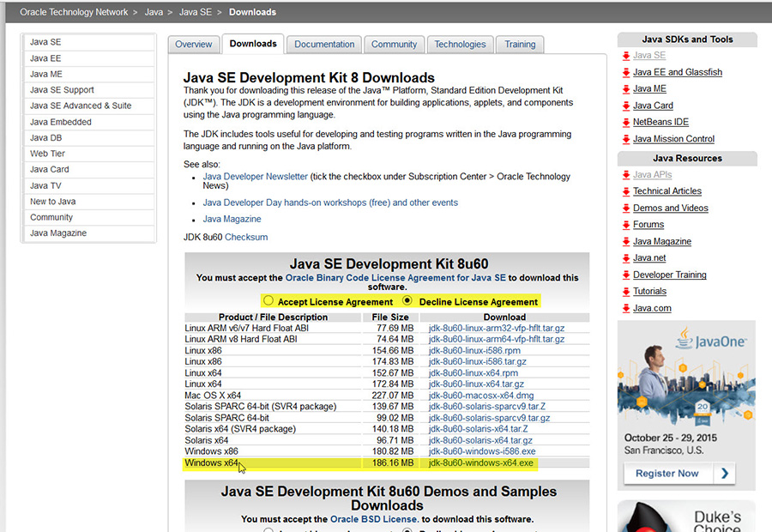Click the Java breadcrumb link
The height and width of the screenshot is (532, 772).
click(154, 12)
